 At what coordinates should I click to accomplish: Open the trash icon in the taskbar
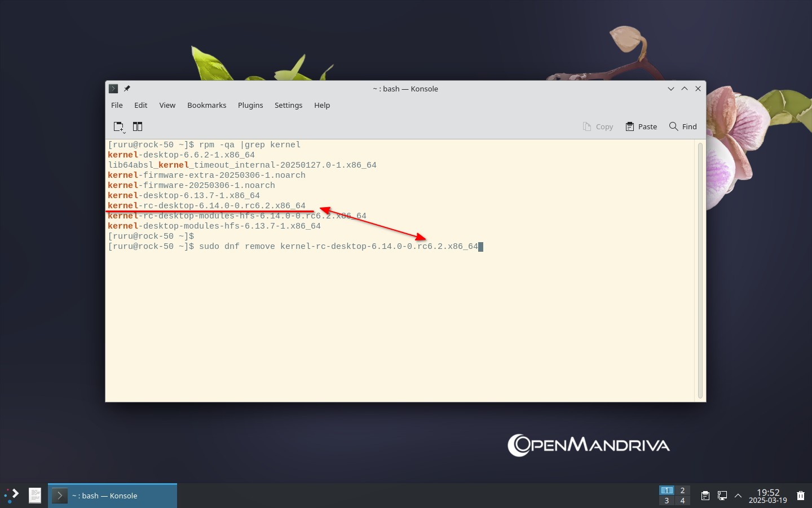[801, 496]
